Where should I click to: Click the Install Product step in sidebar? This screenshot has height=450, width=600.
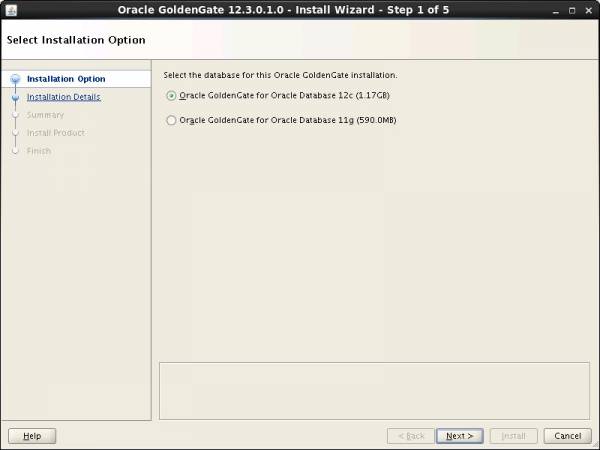[55, 133]
